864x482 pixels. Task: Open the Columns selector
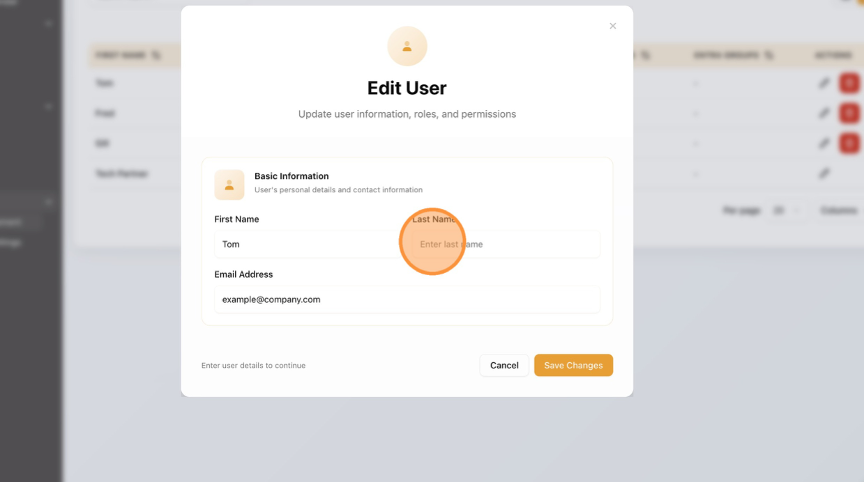click(838, 211)
